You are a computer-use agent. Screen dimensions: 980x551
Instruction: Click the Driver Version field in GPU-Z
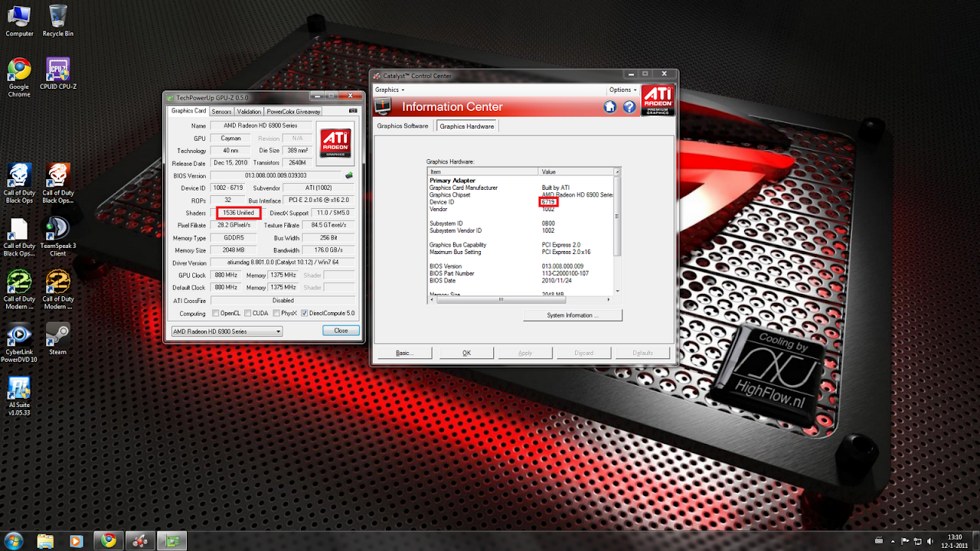(283, 262)
